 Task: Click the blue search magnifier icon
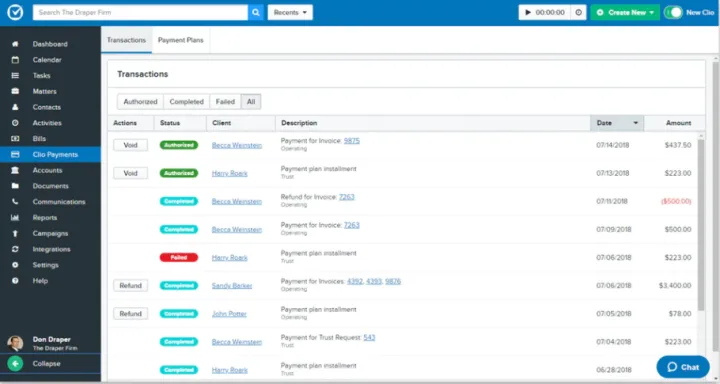256,12
